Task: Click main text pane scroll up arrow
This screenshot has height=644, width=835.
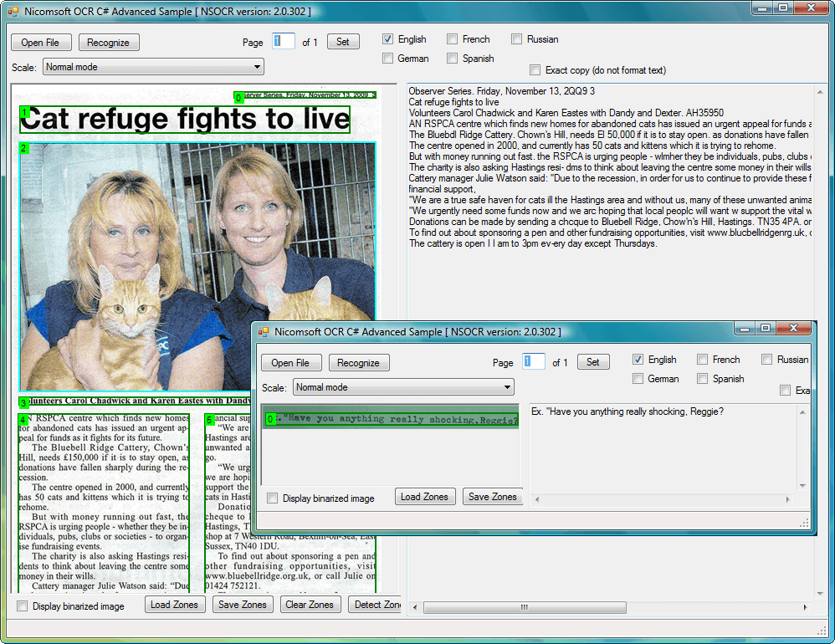Action: pos(820,91)
